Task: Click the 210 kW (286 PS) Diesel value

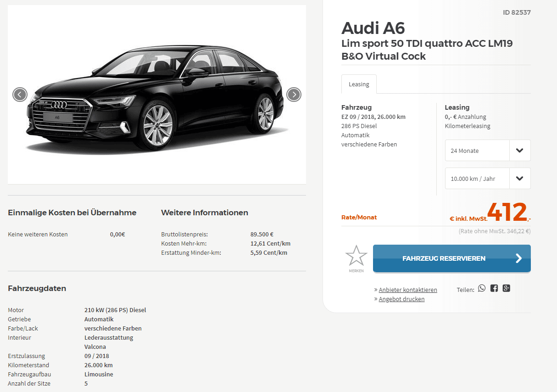Action: 115,310
